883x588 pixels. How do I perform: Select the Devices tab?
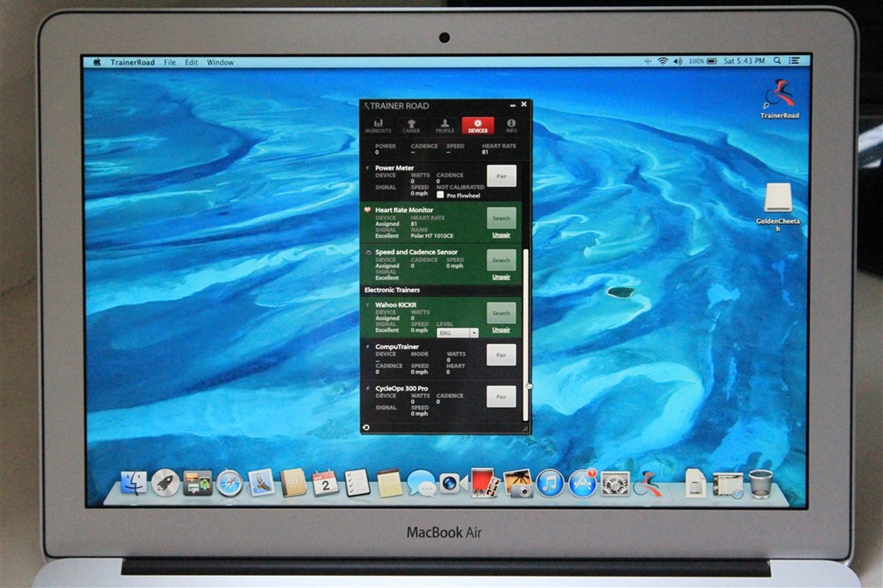tap(478, 126)
